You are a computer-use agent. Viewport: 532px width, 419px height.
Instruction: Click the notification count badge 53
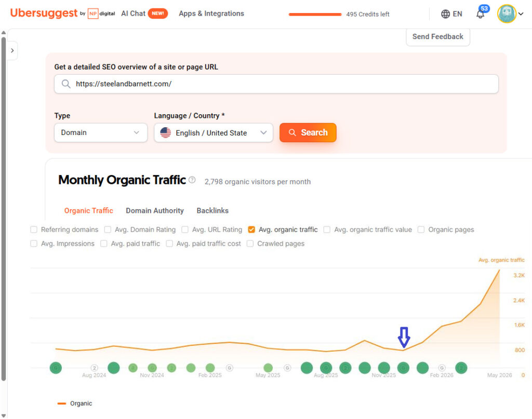(484, 8)
